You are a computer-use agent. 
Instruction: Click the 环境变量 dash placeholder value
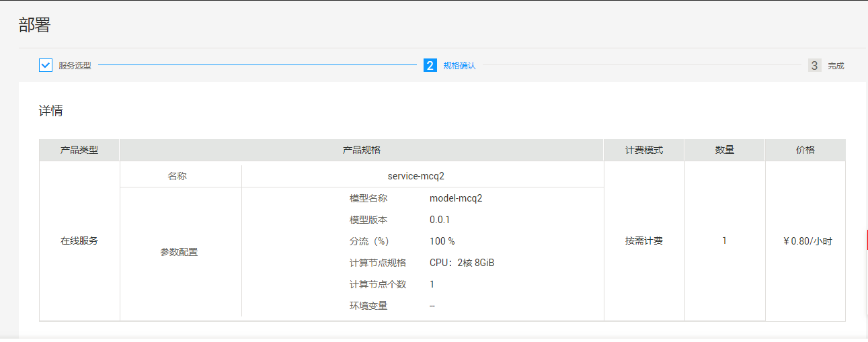432,306
